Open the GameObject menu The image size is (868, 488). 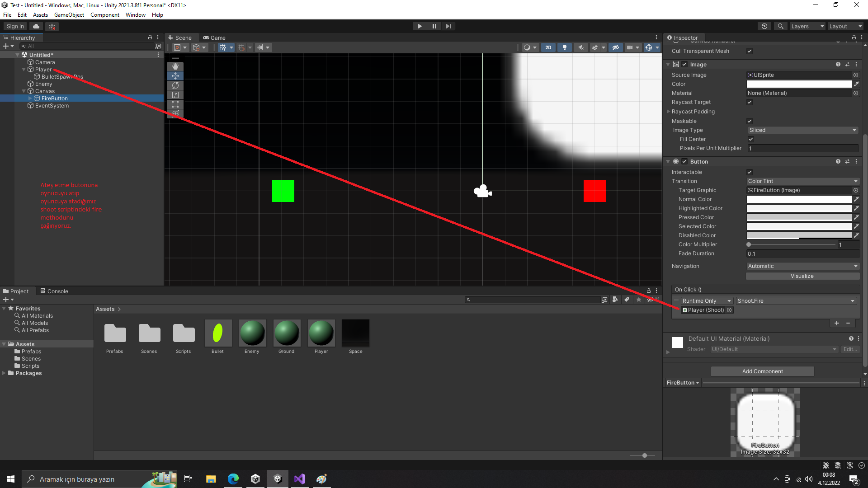pos(69,15)
